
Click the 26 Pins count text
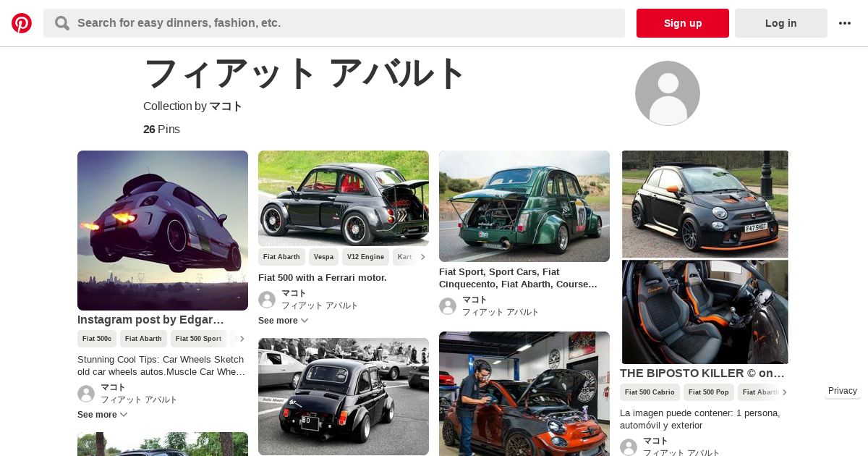pyautogui.click(x=161, y=130)
